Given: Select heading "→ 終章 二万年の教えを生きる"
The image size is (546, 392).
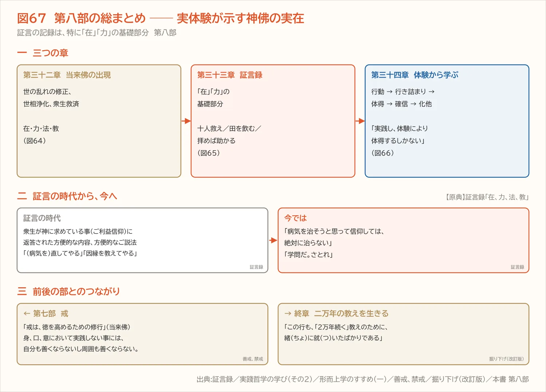Looking at the screenshot, I should (336, 313).
